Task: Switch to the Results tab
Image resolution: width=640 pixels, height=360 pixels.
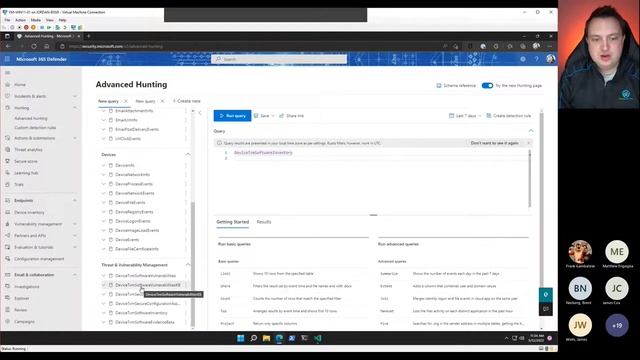Action: pos(264,222)
